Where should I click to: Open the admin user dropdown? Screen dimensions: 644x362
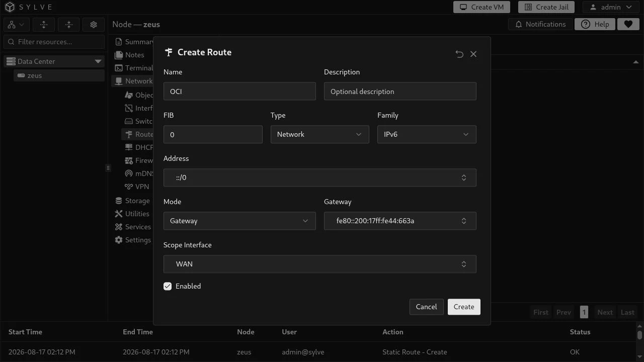click(x=611, y=7)
